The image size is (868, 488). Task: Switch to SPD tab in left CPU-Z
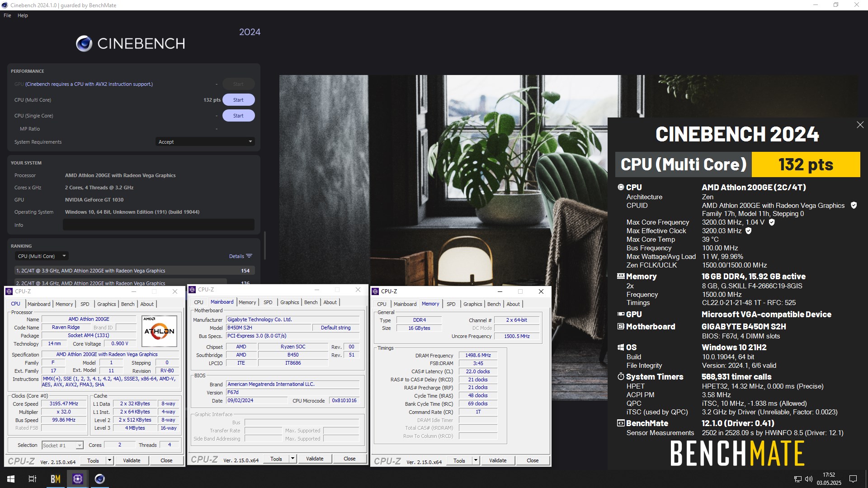coord(85,304)
